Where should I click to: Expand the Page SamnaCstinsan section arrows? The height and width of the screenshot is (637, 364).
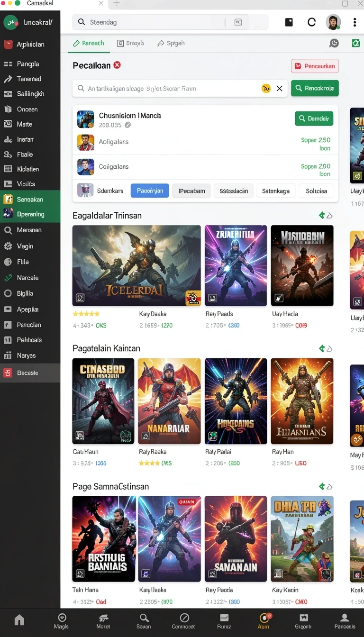(326, 486)
